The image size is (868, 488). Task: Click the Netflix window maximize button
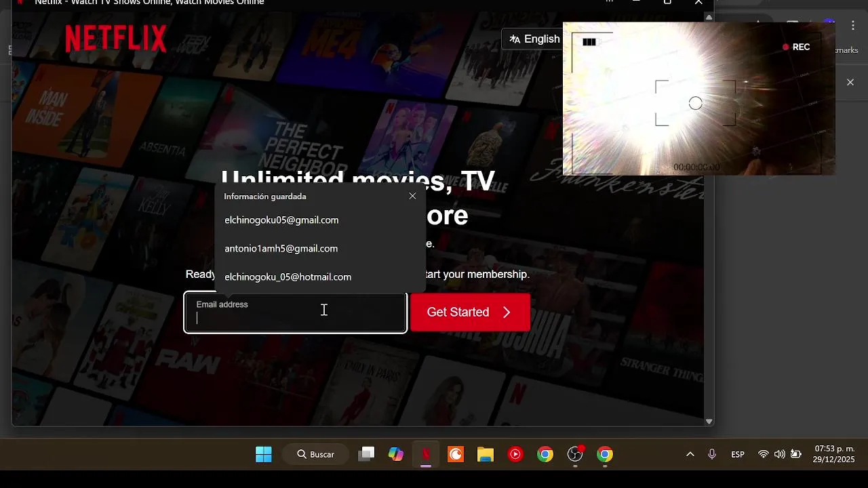667,3
